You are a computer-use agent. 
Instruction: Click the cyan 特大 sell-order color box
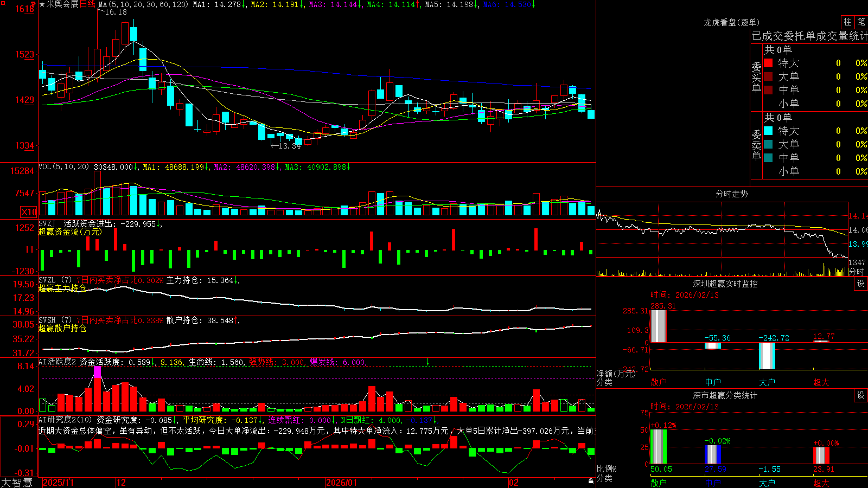point(768,131)
